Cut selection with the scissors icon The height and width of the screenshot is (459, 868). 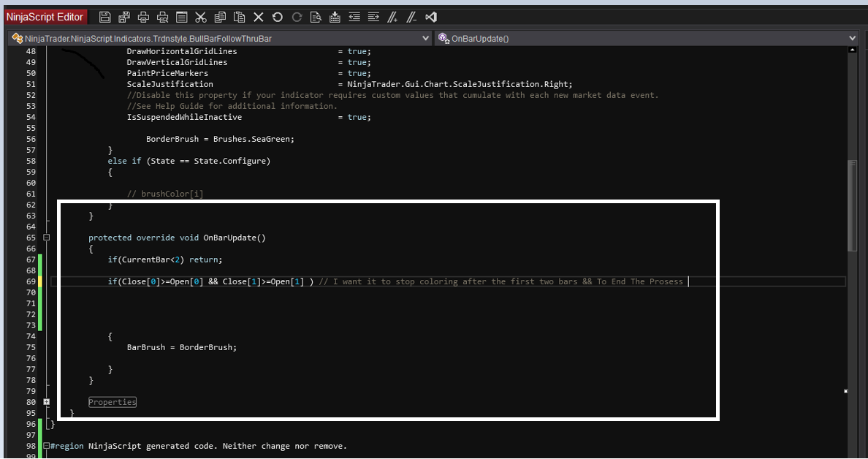pos(201,17)
